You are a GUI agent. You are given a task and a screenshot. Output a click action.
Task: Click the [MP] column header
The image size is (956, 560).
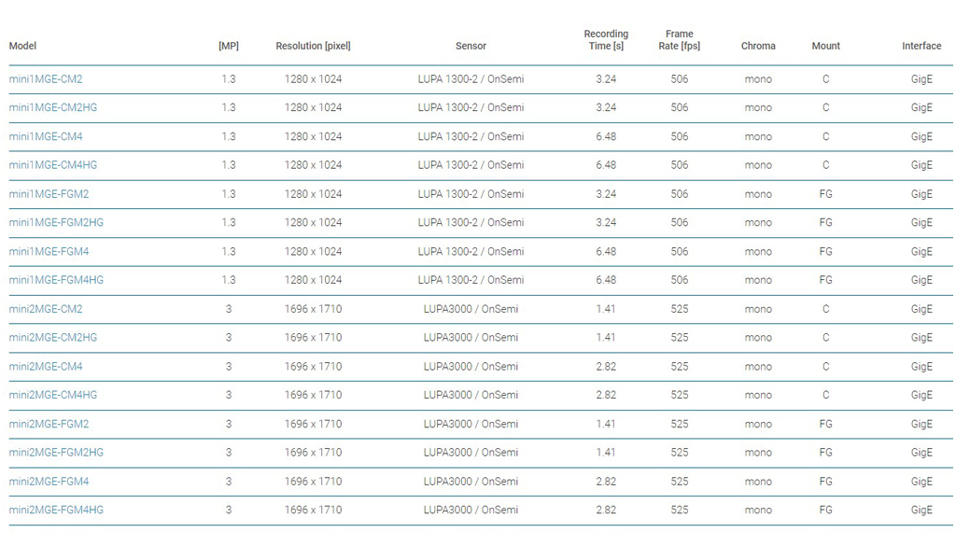(229, 46)
